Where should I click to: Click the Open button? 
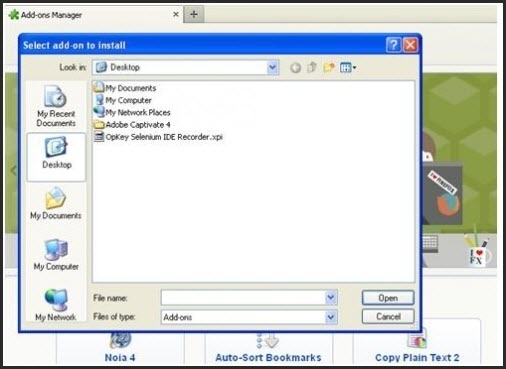[x=388, y=298]
